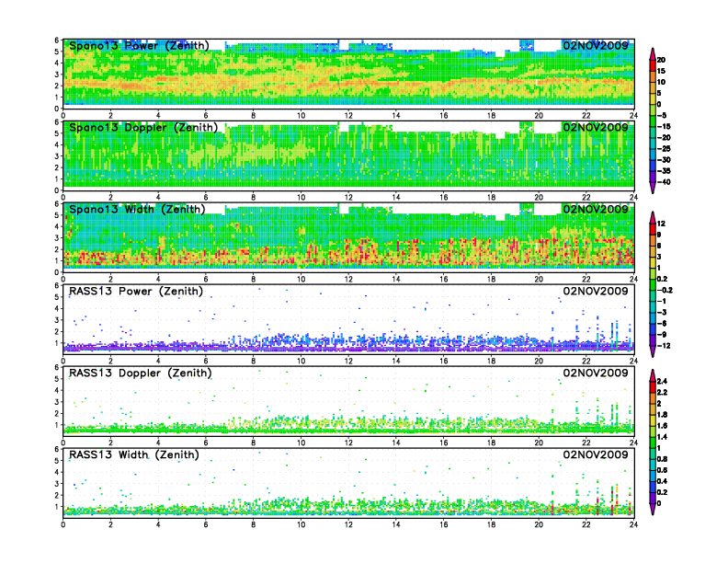Click hour 4 tick under Spano13 Doppler plot
This screenshot has height=563, width=728.
click(158, 198)
